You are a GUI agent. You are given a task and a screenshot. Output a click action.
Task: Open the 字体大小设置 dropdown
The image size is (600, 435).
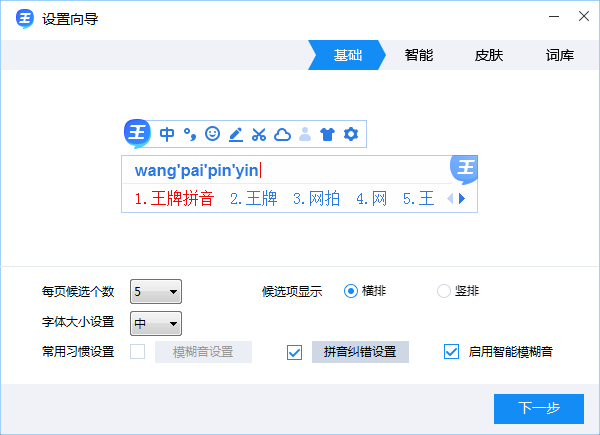tap(157, 323)
